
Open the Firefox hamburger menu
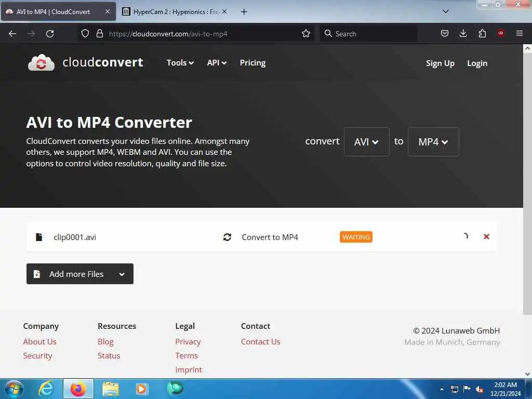click(x=520, y=33)
